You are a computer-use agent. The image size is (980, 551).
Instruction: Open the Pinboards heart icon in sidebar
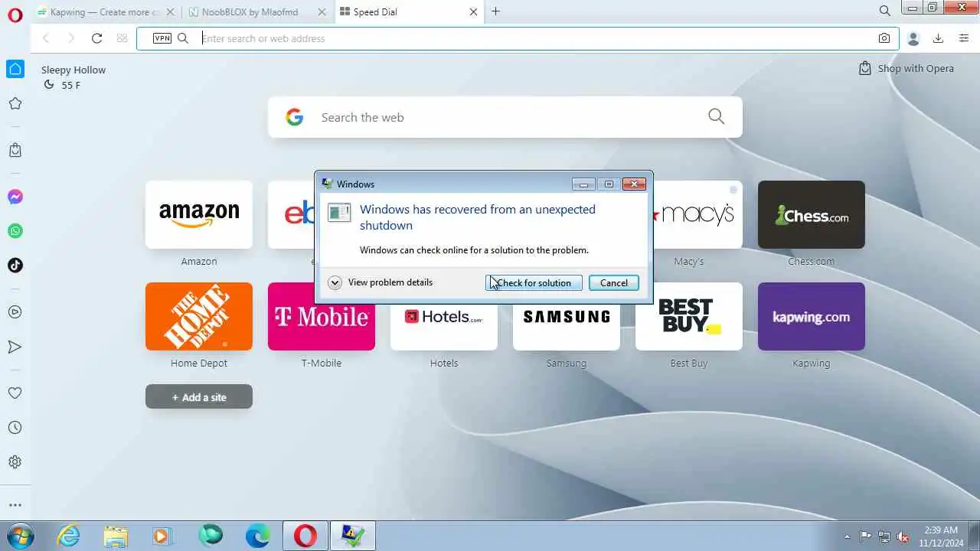point(15,393)
